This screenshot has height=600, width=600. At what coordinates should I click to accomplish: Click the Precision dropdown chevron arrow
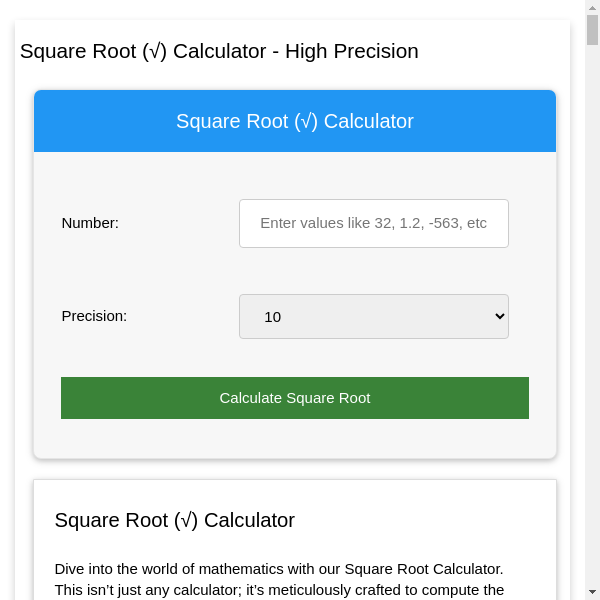pos(500,316)
